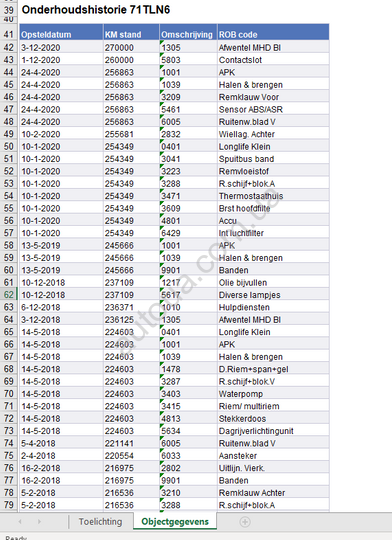The height and width of the screenshot is (540, 392).
Task: Select cell 'Sensor ABS/ASR'
Action: pos(273,110)
